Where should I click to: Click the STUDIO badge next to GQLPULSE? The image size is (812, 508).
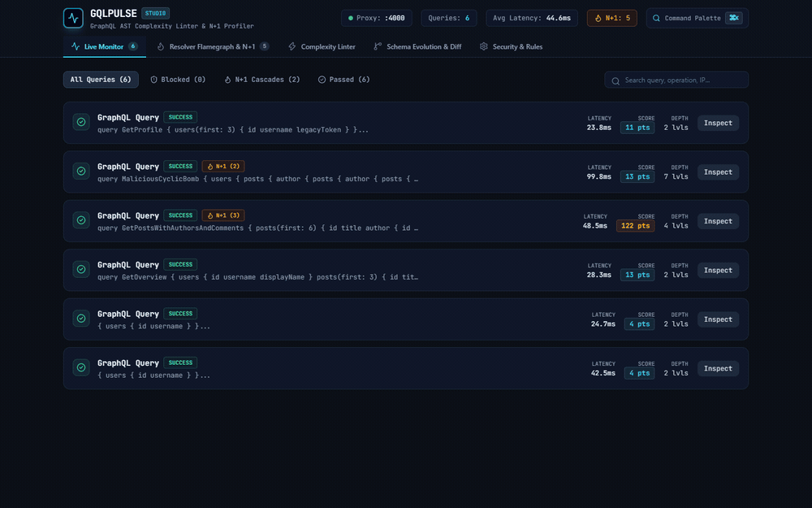point(155,14)
